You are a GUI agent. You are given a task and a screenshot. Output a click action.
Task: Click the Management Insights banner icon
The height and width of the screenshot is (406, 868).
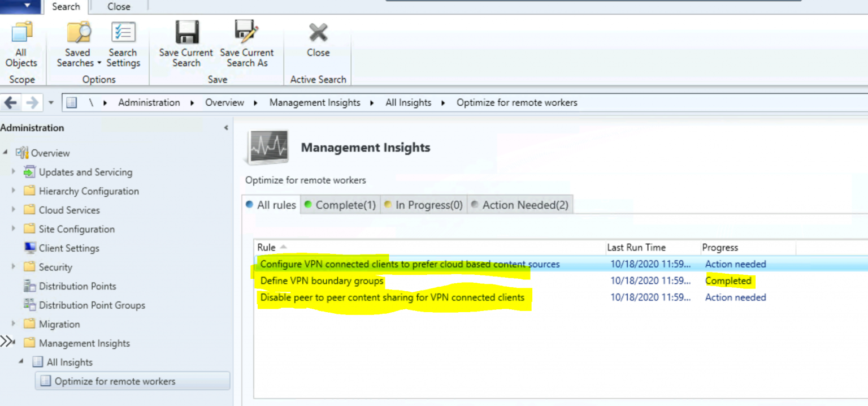tap(267, 146)
